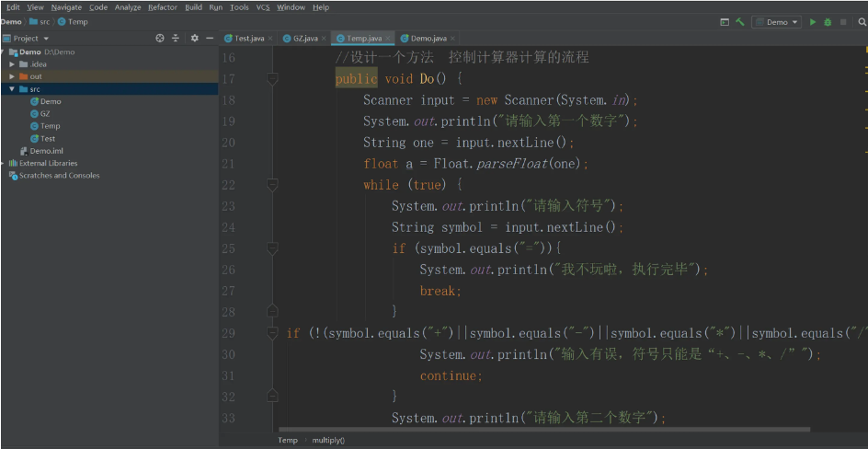Expand the out folder

(12, 76)
